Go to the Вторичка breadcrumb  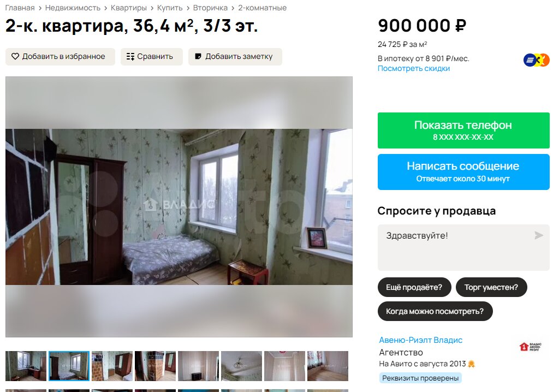coord(210,8)
